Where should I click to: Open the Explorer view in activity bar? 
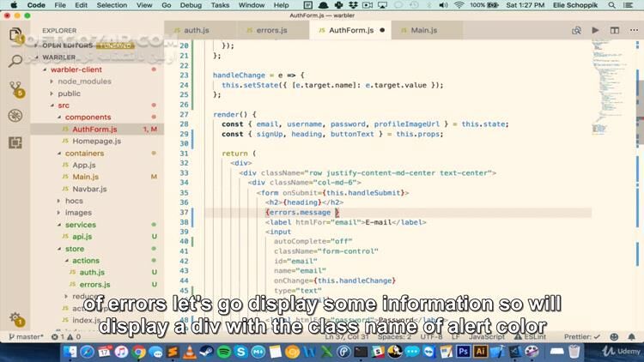(x=15, y=36)
